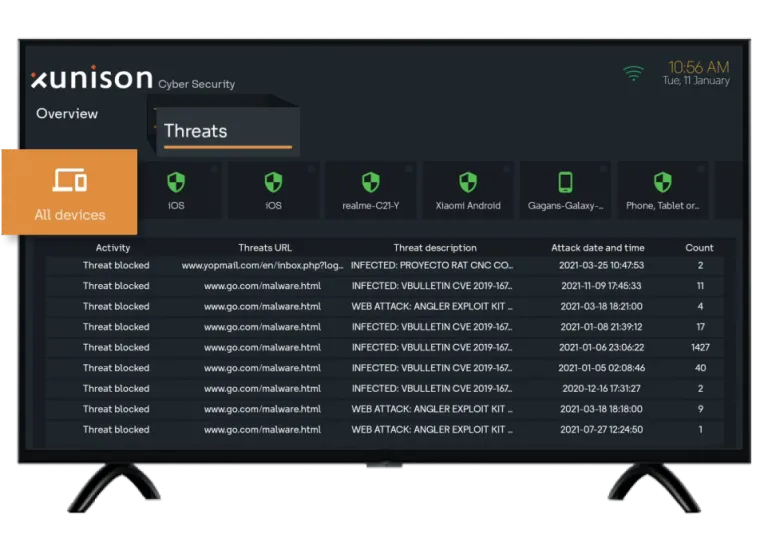Click the Threat description column header
768x558 pixels.
coord(435,248)
